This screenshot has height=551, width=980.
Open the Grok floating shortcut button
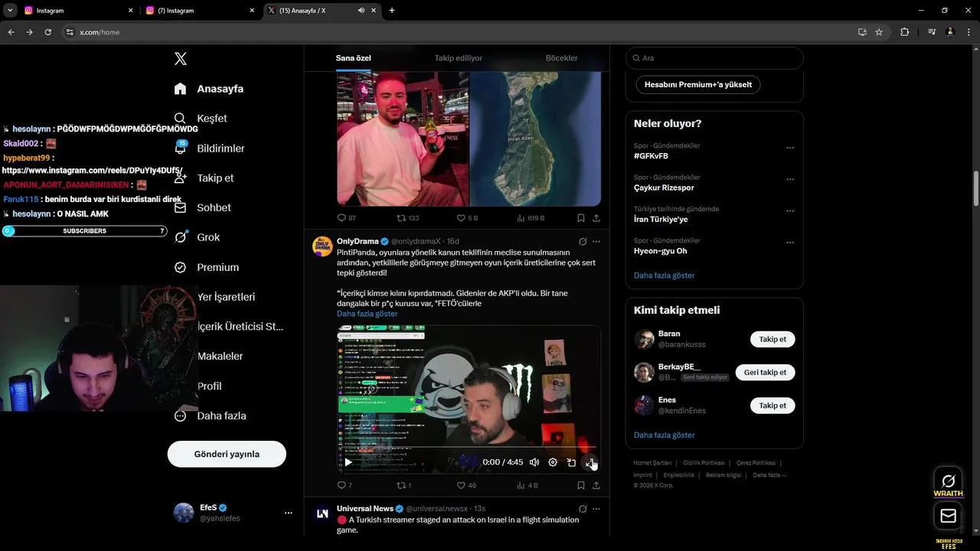coord(948,481)
